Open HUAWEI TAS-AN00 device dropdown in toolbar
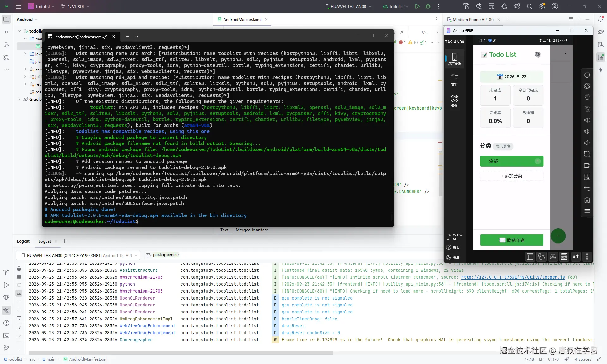 [x=348, y=6]
